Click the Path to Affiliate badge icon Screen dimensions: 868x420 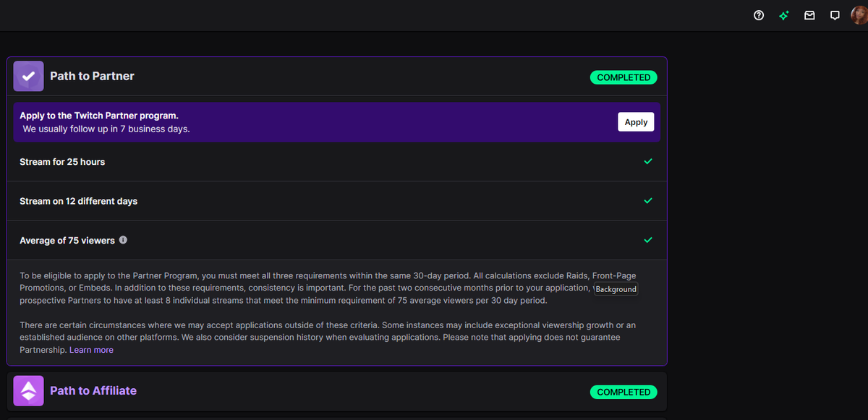tap(28, 391)
